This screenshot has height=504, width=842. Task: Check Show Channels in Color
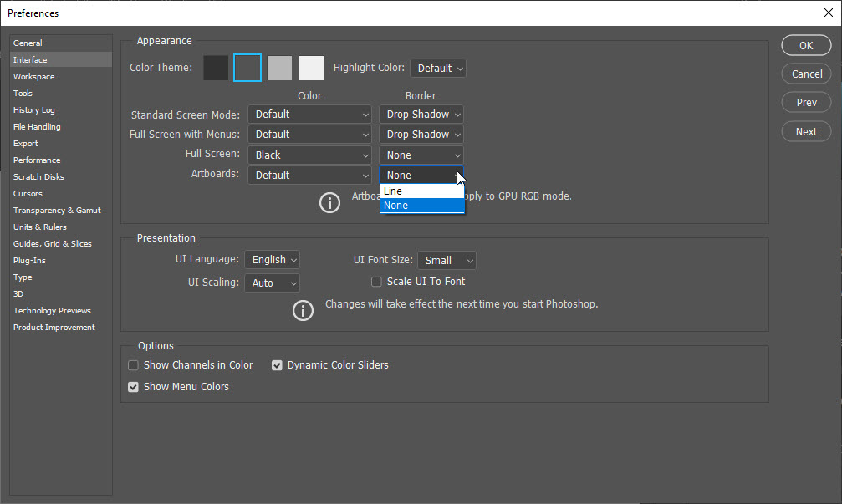pos(133,364)
